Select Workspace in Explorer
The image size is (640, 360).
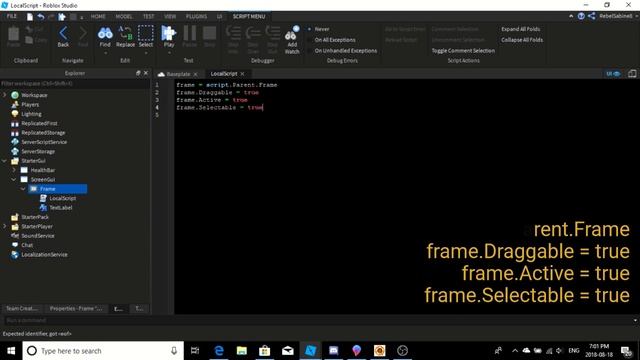pos(34,95)
